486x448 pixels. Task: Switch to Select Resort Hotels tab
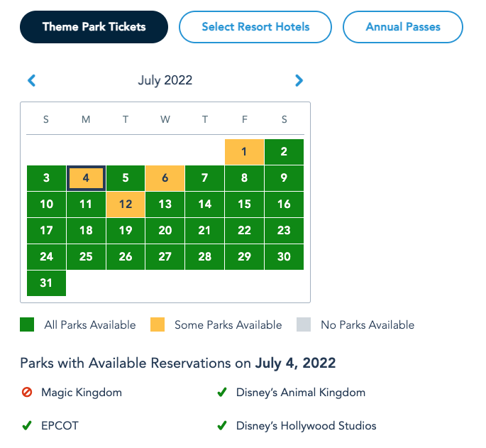(x=255, y=27)
